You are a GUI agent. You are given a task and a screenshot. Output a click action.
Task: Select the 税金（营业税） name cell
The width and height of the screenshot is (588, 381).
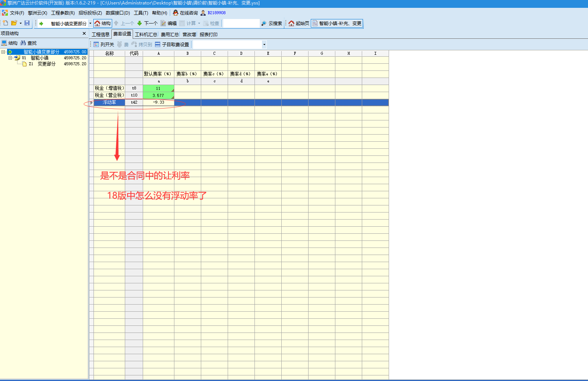click(109, 95)
